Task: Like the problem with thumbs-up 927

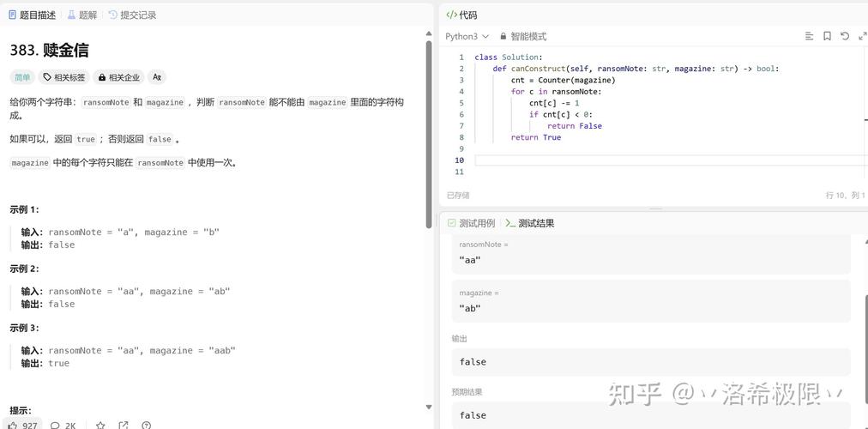Action: pyautogui.click(x=22, y=425)
